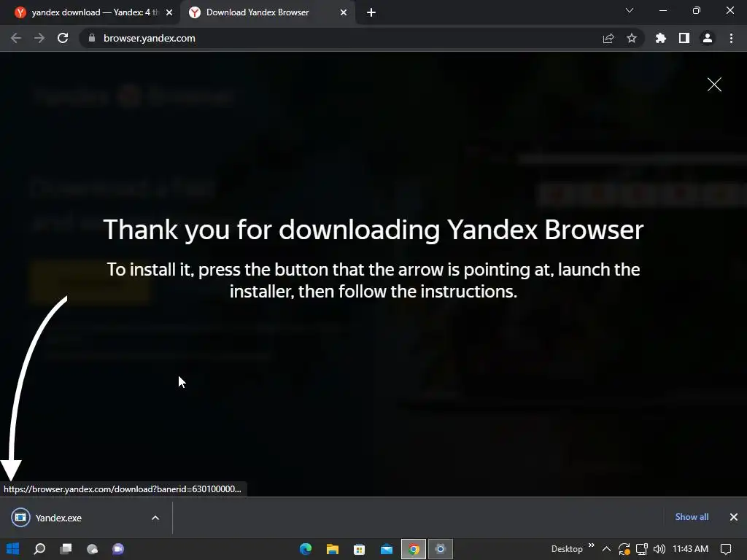Launch Microsoft Edge from taskbar
Viewport: 747px width, 560px height.
click(306, 549)
